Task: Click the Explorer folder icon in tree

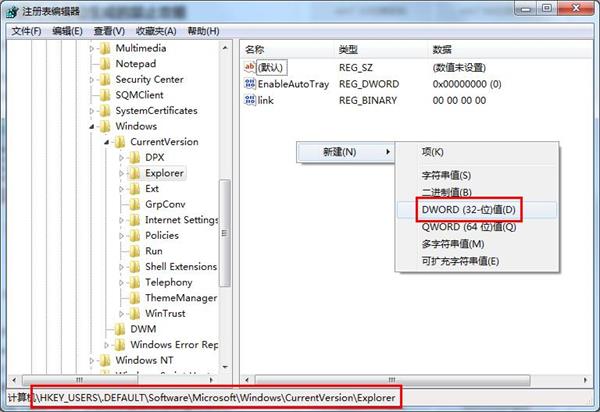Action: coord(134,173)
